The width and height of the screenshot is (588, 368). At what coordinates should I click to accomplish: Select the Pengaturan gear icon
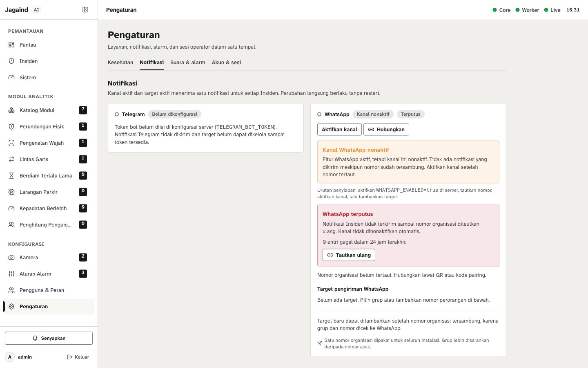coord(11,306)
